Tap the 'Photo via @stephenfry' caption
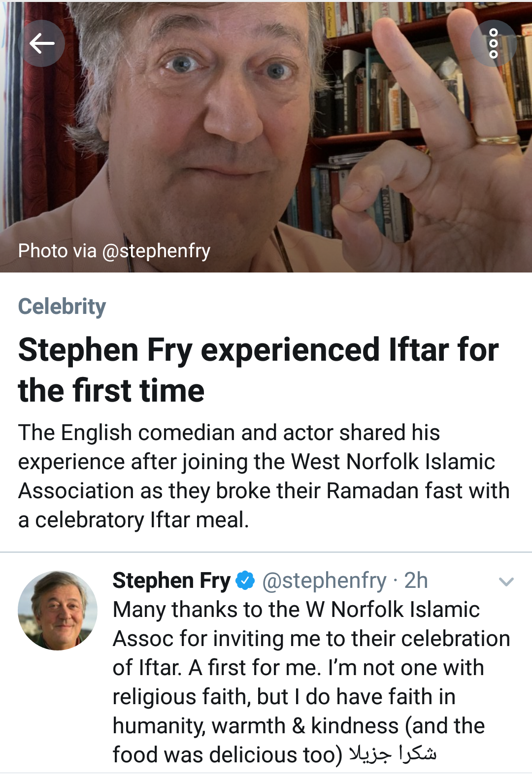532x784 pixels. (x=114, y=251)
